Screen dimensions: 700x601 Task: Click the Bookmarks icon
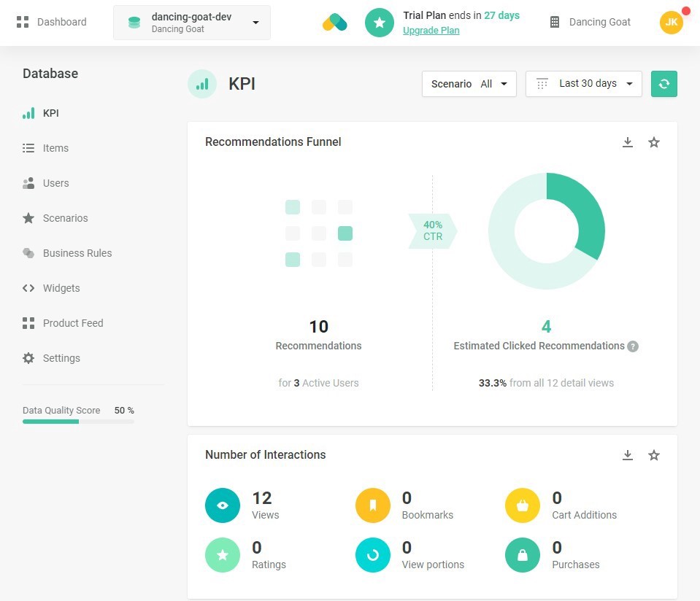pos(373,505)
